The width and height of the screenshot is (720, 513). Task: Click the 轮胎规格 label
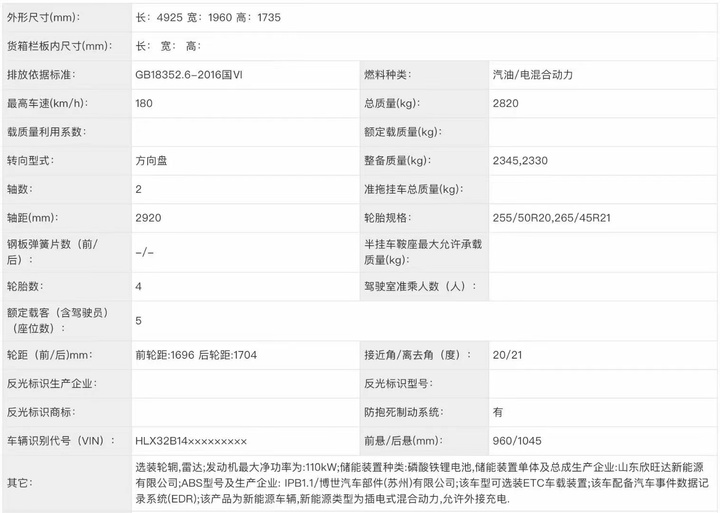[x=388, y=218]
